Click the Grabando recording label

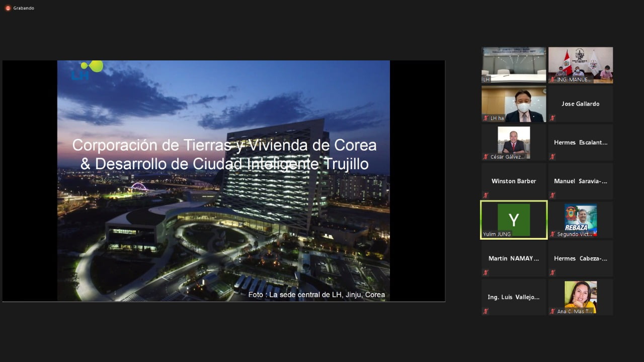(24, 8)
